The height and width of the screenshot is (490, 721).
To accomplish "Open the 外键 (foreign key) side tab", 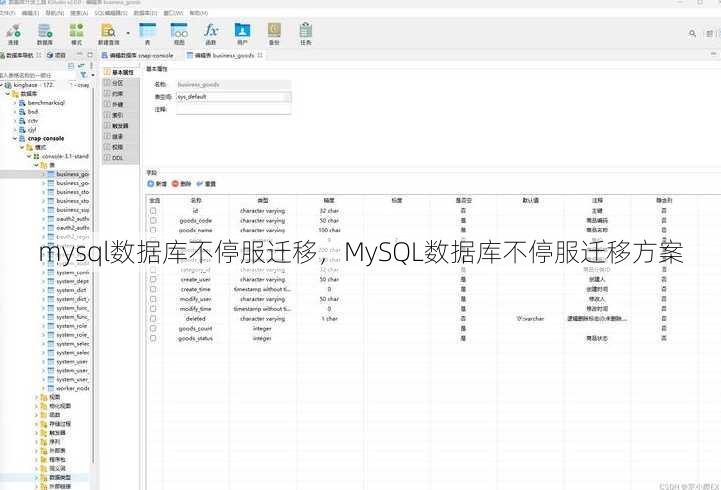I will click(x=118, y=104).
